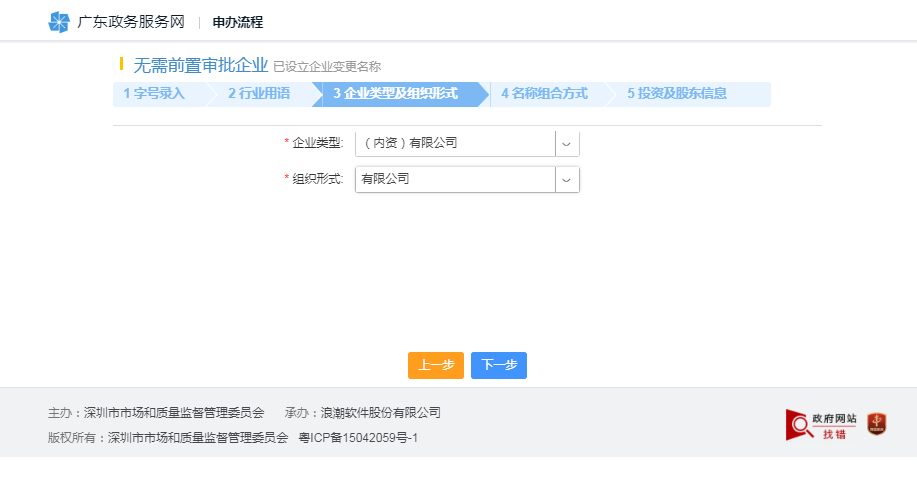The width and height of the screenshot is (917, 489).
Task: Select the 申办流程 header item
Action: (x=238, y=22)
